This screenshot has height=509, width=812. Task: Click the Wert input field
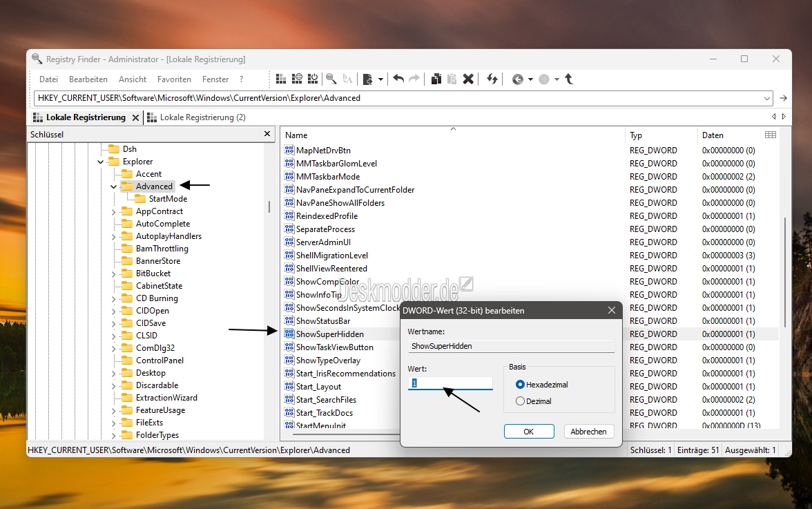tap(450, 383)
